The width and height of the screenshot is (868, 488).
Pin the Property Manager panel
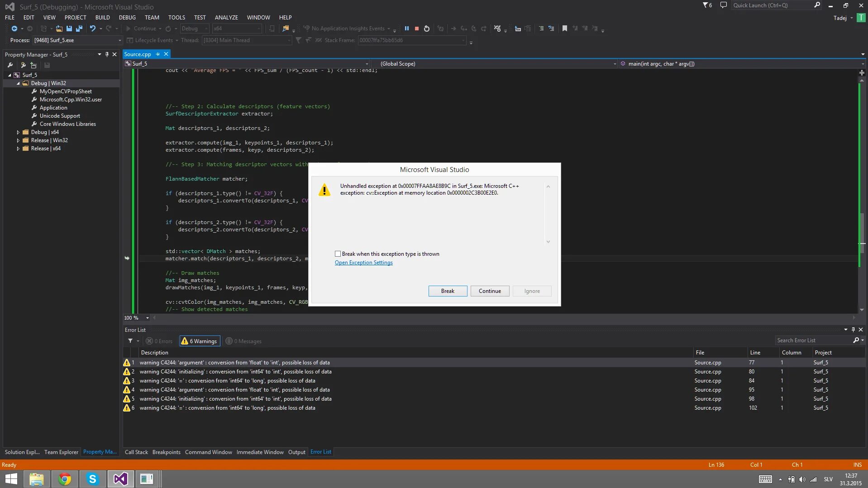pyautogui.click(x=107, y=54)
